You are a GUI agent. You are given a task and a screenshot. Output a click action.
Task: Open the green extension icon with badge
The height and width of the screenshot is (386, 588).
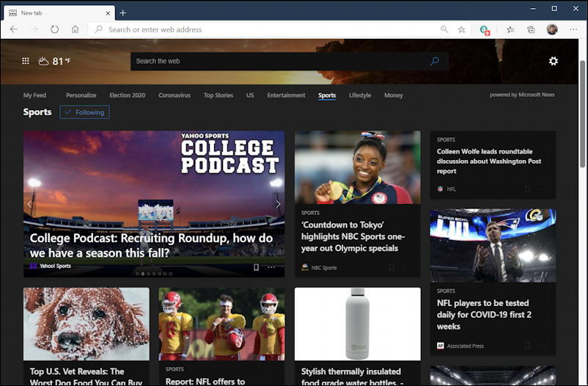click(485, 29)
